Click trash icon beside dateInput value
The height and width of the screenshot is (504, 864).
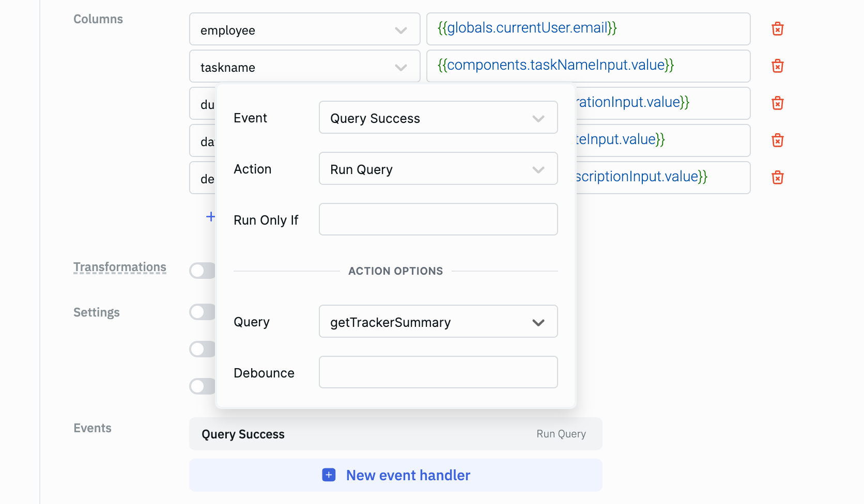[x=777, y=140]
